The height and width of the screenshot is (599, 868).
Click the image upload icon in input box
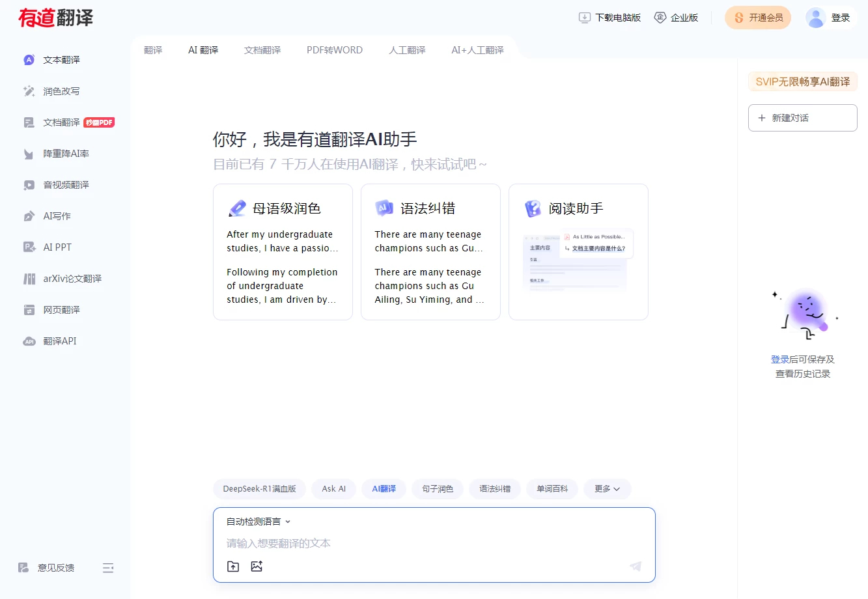257,566
